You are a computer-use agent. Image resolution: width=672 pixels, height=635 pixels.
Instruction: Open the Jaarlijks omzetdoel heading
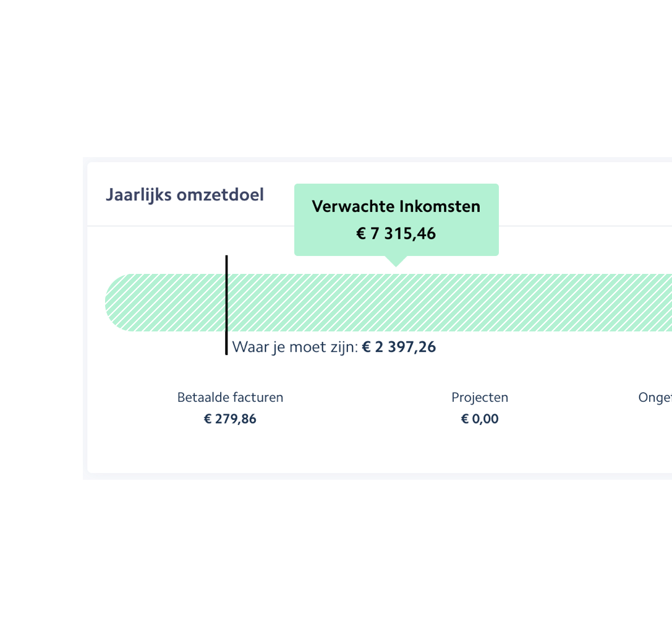click(185, 194)
